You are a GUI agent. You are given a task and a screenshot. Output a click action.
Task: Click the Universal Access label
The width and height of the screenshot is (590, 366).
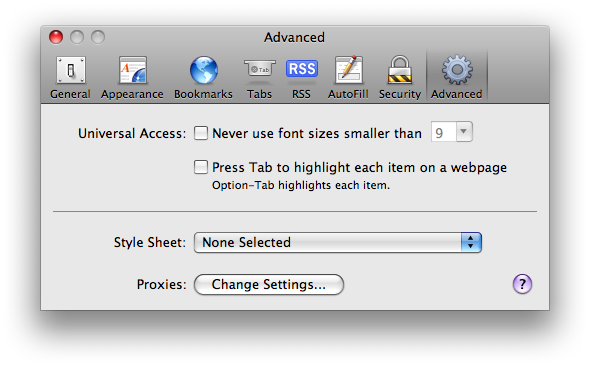132,134
